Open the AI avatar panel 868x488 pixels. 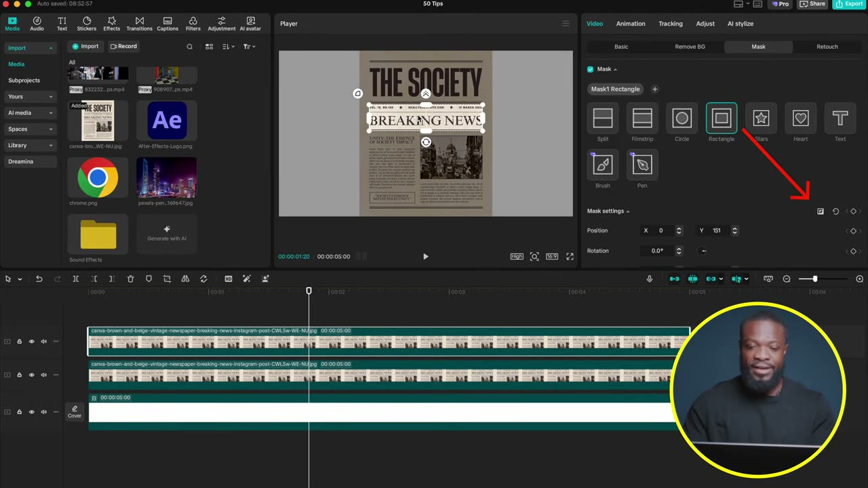[x=251, y=24]
